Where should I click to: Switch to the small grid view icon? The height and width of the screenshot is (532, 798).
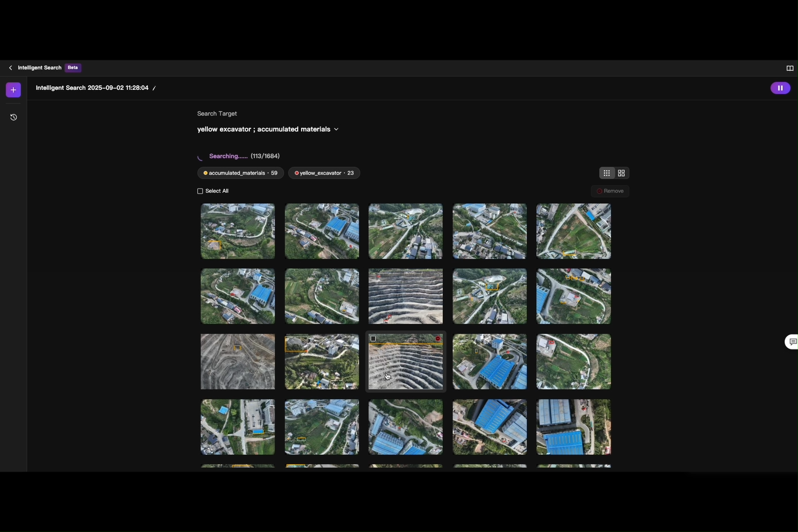606,173
